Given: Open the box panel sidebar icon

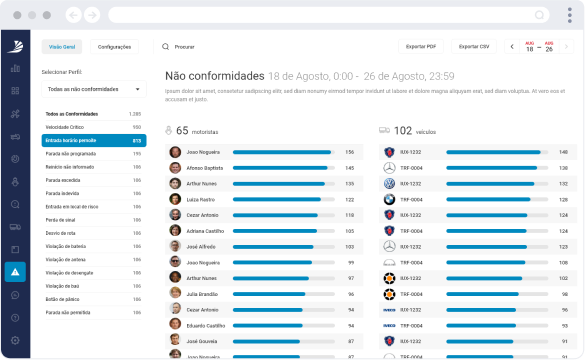Looking at the screenshot, I should pos(15,250).
